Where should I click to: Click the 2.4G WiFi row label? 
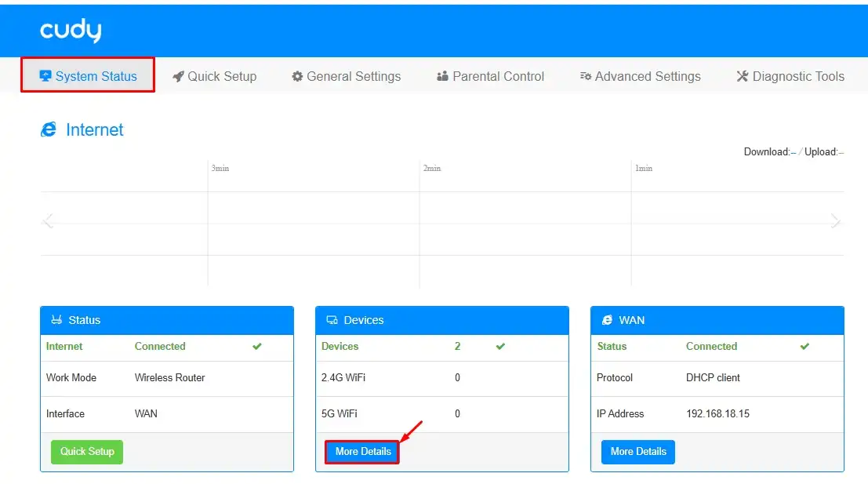[343, 377]
